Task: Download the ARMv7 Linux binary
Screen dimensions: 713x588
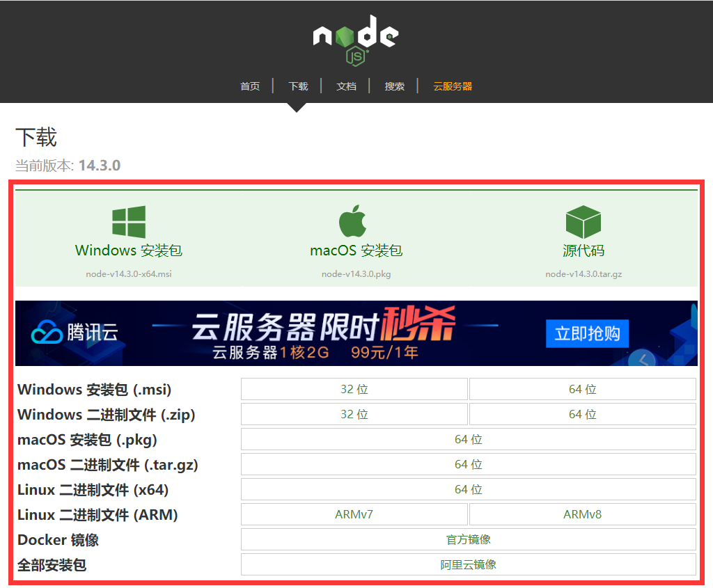Action: 354,514
